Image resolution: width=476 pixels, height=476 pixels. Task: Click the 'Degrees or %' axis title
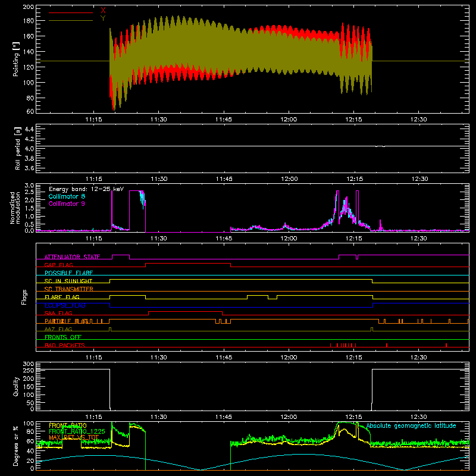tap(16, 446)
